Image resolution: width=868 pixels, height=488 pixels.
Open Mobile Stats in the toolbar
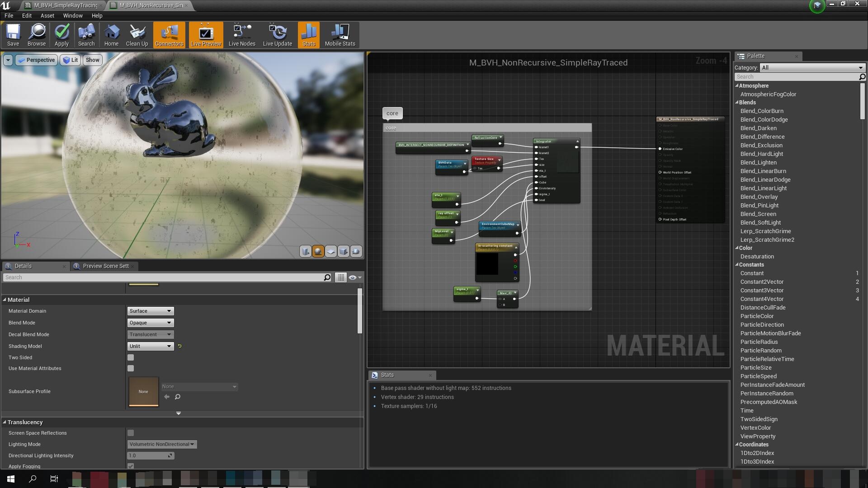point(340,35)
